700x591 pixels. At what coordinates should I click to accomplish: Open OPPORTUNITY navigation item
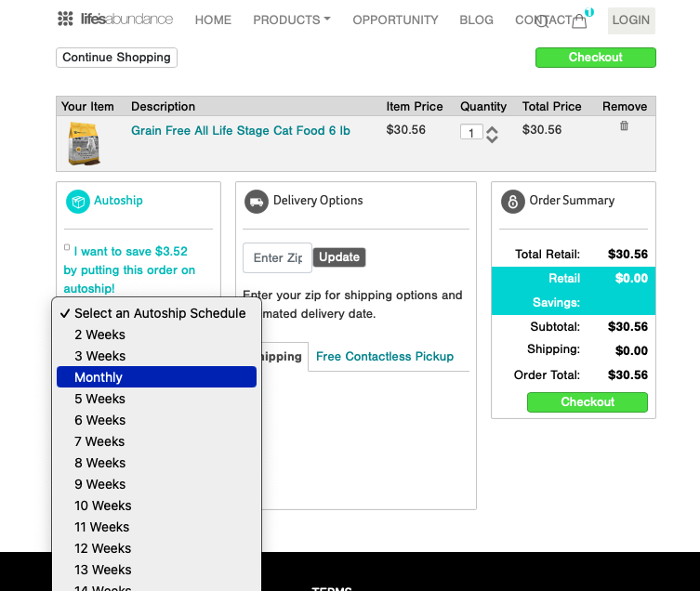pyautogui.click(x=395, y=20)
